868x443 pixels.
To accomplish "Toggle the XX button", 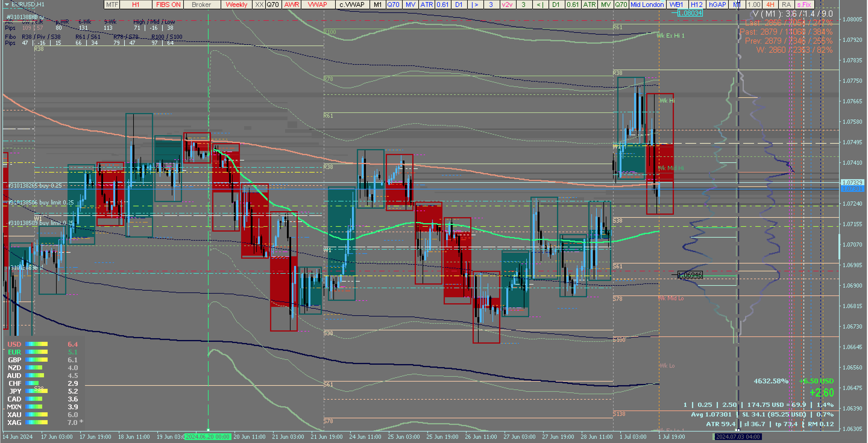I will 259,5.
